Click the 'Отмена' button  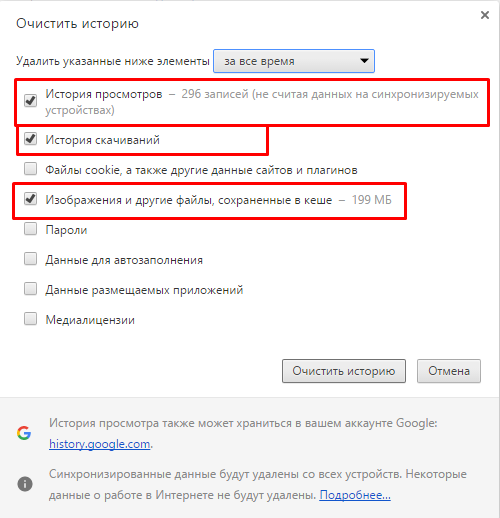[449, 371]
